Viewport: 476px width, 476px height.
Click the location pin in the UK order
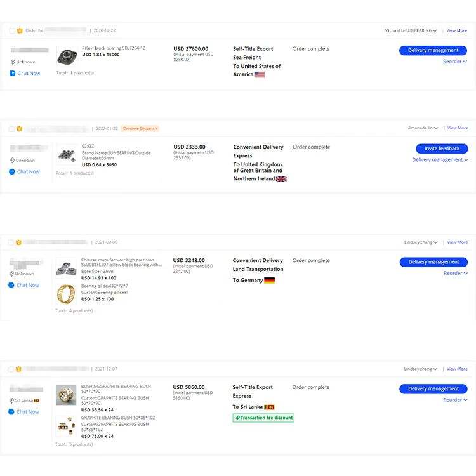click(13, 160)
